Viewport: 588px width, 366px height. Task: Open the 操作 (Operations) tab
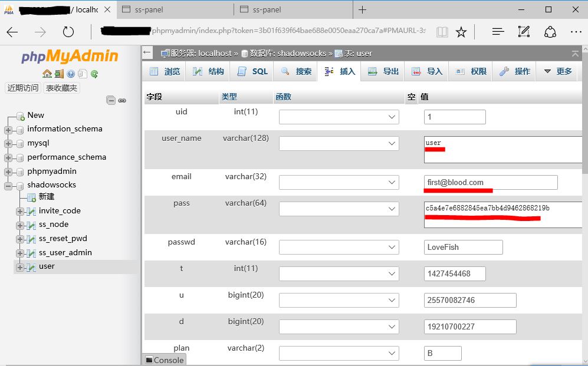click(514, 71)
